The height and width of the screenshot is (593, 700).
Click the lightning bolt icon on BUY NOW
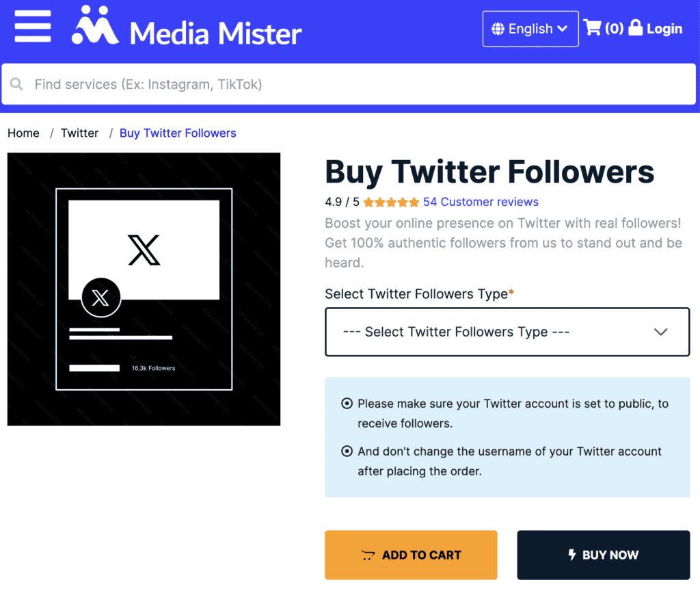[x=571, y=555]
